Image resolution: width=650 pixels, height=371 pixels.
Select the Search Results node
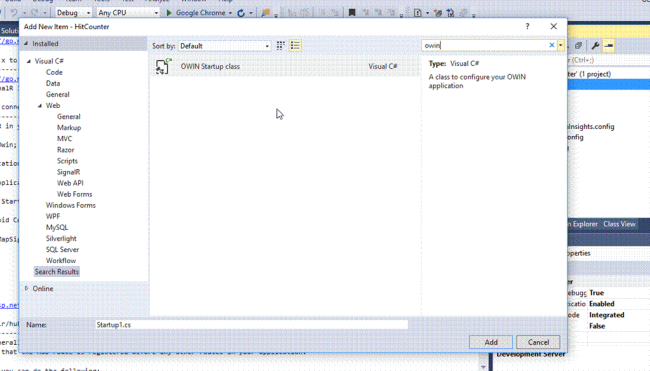point(57,272)
